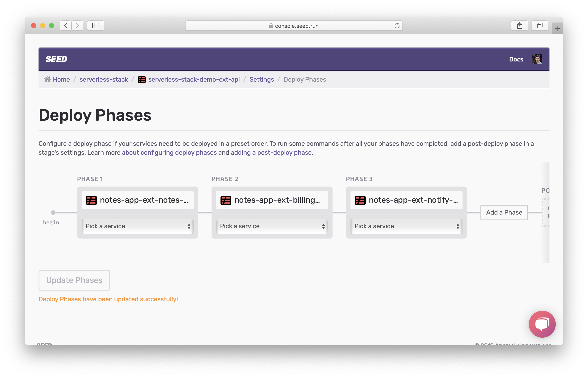This screenshot has height=378, width=588.
Task: Show all tabs overview icon
Action: click(x=539, y=26)
